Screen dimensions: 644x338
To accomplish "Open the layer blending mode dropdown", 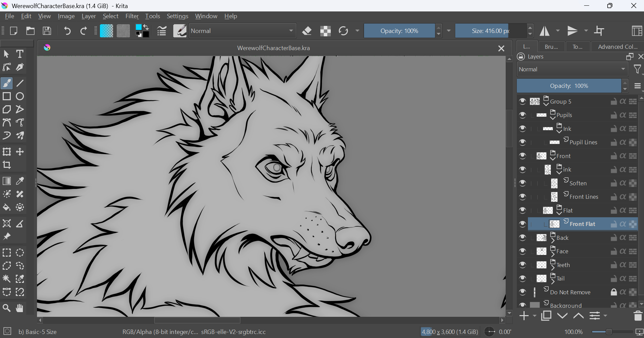I will pyautogui.click(x=572, y=69).
